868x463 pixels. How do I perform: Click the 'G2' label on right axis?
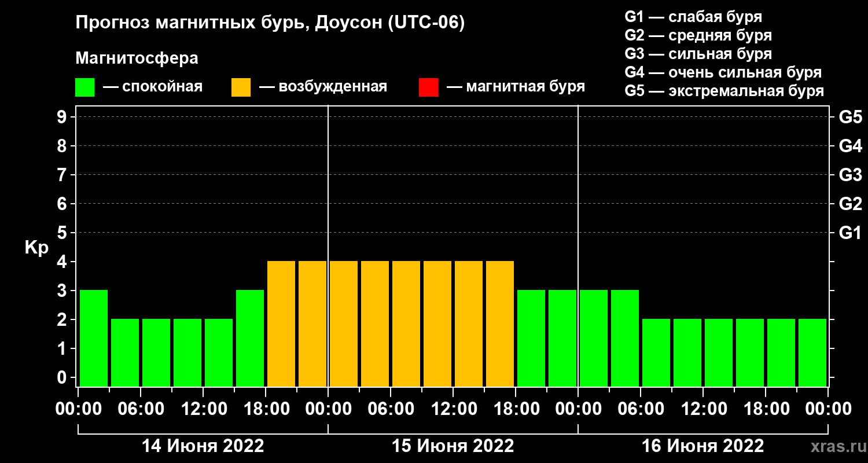[851, 204]
